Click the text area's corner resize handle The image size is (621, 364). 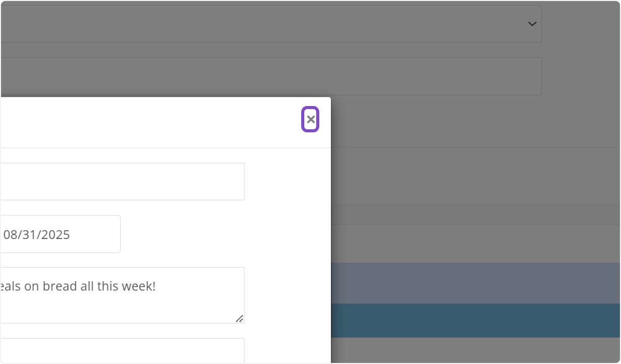point(240,318)
